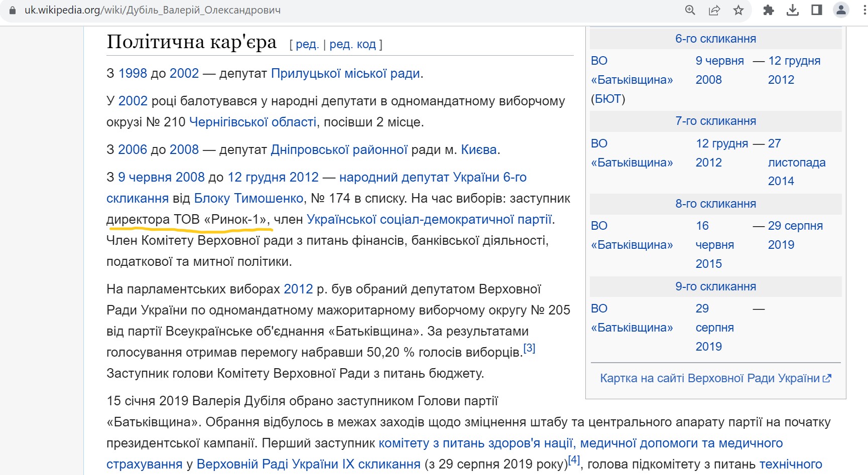The image size is (868, 475).
Task: Bookmark page with the star icon
Action: (738, 10)
